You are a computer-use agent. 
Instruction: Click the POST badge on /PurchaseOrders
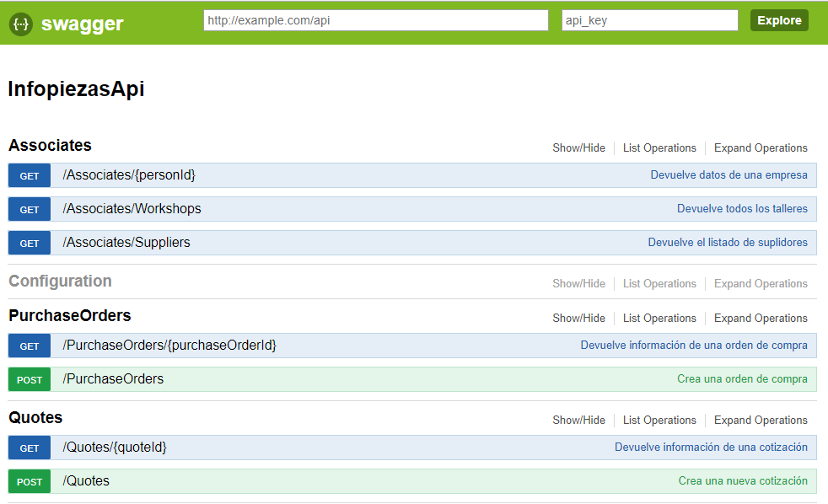click(x=29, y=379)
